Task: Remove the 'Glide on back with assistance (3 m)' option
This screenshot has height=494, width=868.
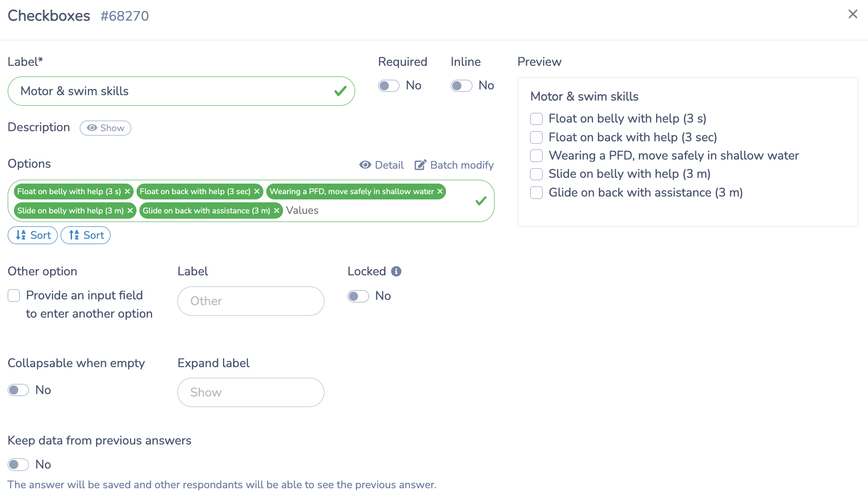Action: point(276,210)
